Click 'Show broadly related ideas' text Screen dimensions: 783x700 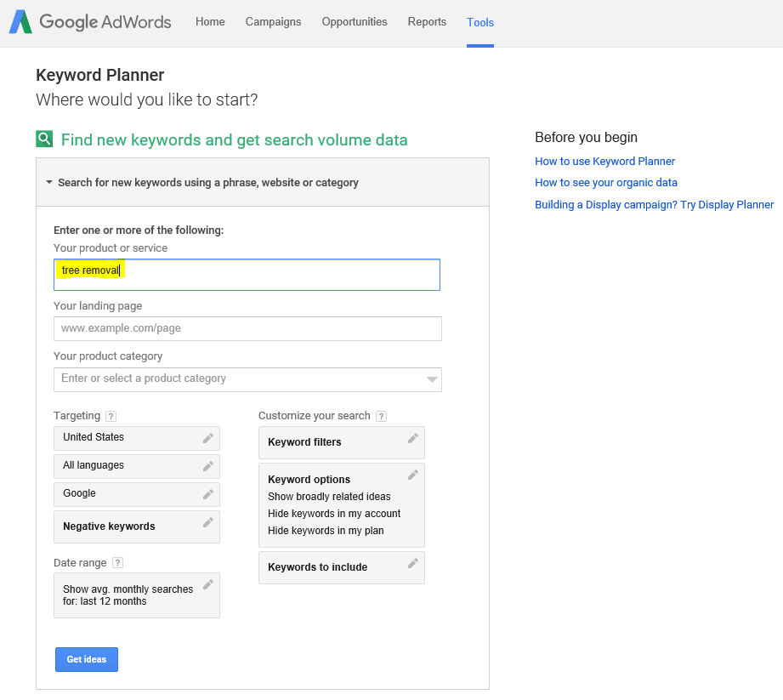pyautogui.click(x=329, y=497)
